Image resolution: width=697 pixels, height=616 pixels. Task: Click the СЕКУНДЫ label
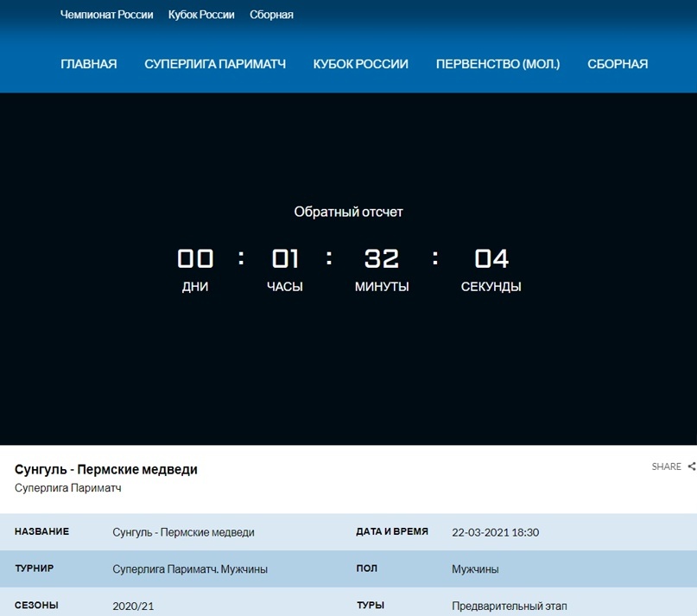(x=491, y=287)
